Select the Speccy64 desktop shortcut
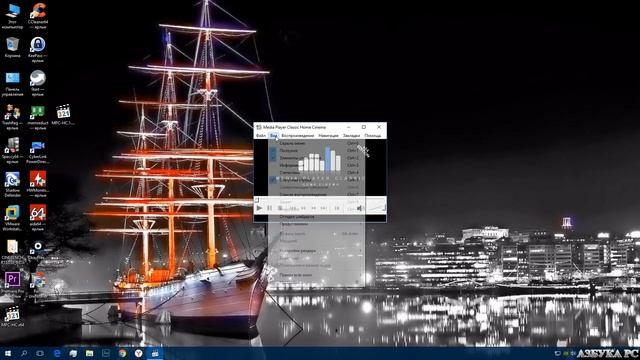 click(12, 151)
